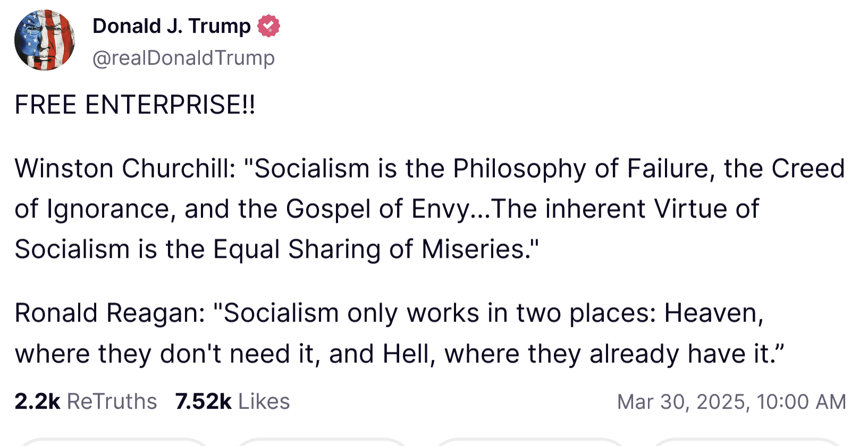Click the 'Ronald Reagan:' name in post
The width and height of the screenshot is (868, 446).
click(109, 313)
